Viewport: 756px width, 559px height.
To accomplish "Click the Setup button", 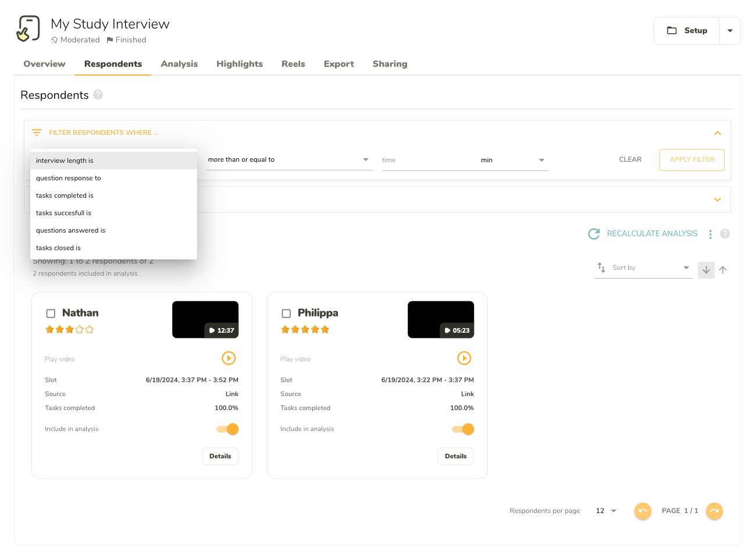I will [687, 31].
